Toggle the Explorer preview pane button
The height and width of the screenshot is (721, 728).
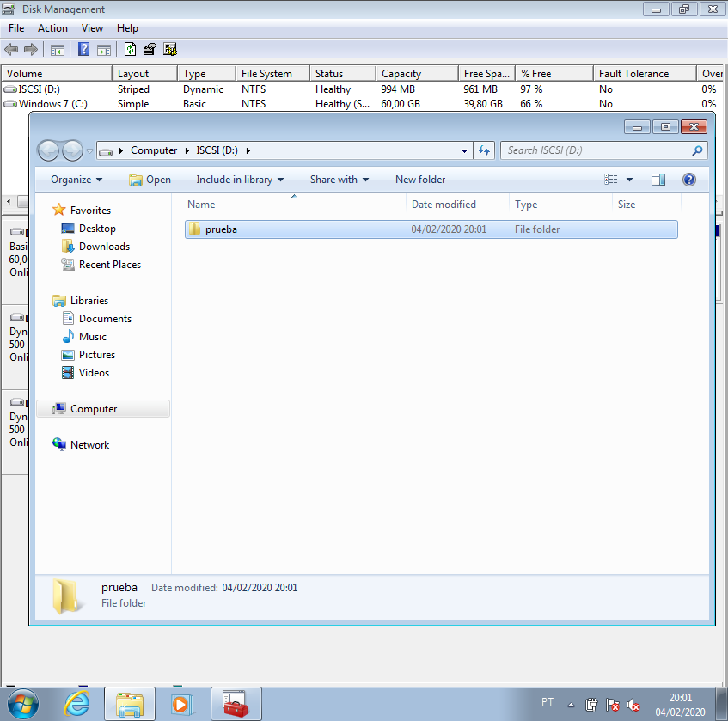click(x=658, y=180)
